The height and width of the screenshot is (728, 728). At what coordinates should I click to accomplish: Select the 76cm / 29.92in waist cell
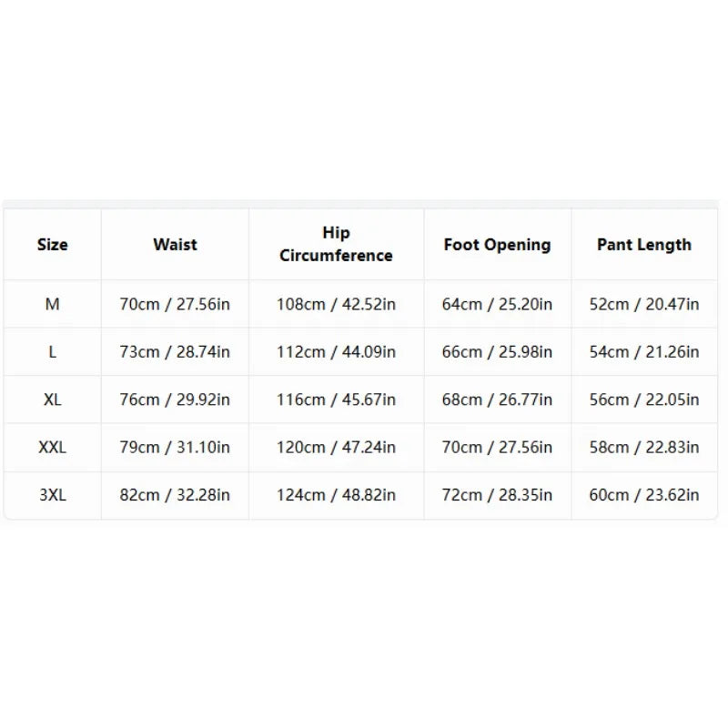pos(175,399)
